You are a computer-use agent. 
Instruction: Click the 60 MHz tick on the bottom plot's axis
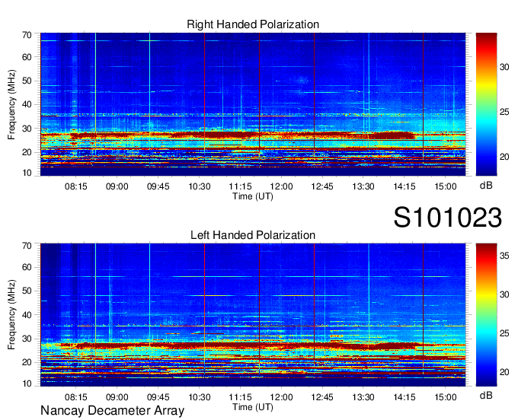(27, 268)
